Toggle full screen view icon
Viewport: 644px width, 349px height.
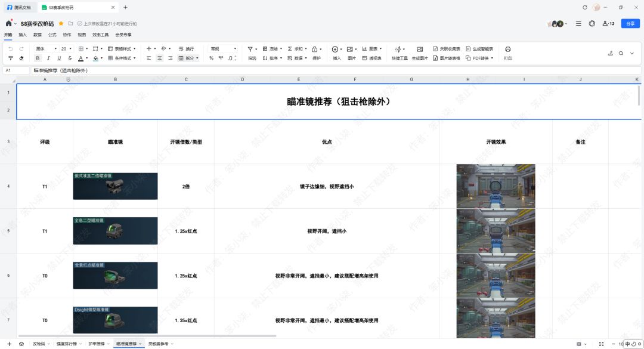click(601, 344)
